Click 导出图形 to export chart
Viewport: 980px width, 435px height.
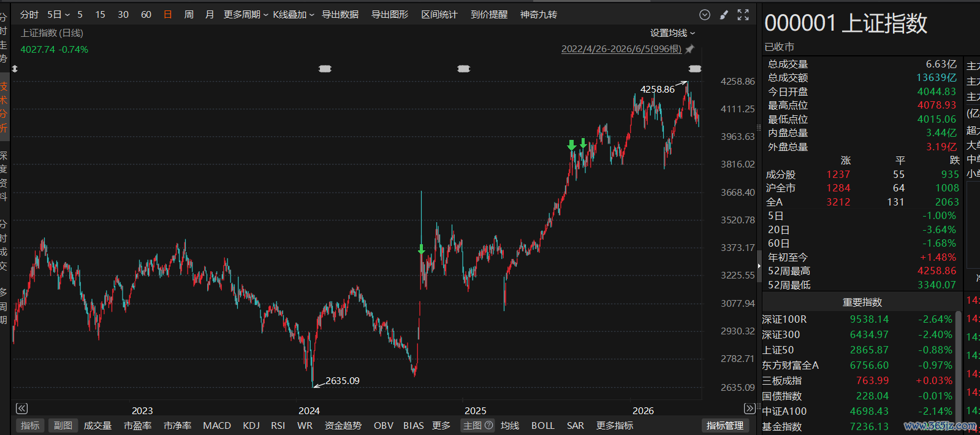click(390, 15)
